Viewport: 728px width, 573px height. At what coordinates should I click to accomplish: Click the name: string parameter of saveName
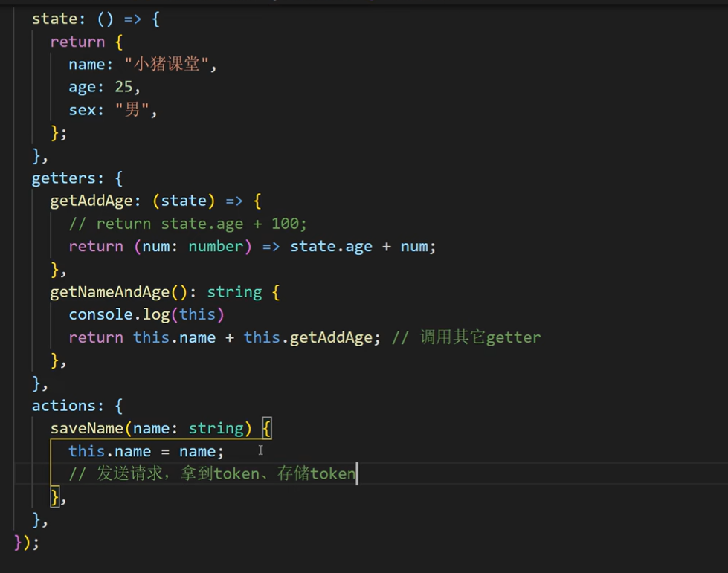[188, 429]
